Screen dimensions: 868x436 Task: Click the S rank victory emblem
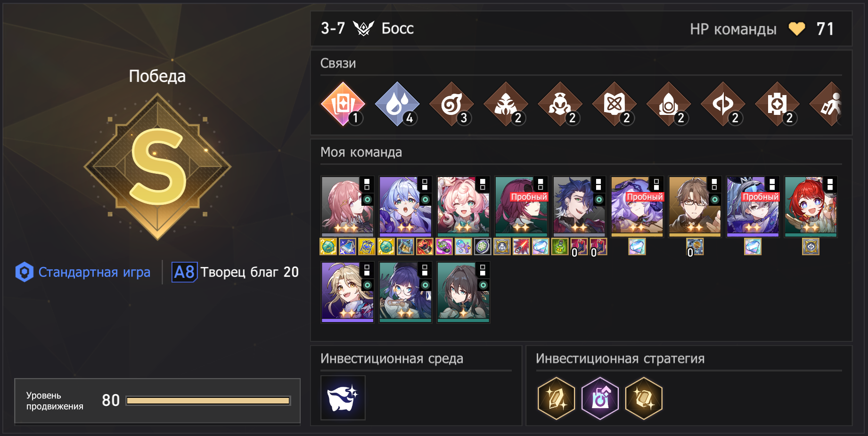[x=157, y=167]
